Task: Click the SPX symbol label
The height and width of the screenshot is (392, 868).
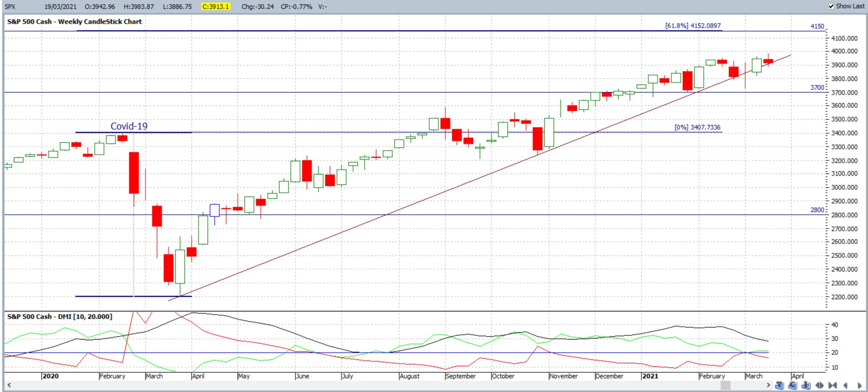Action: (10, 7)
